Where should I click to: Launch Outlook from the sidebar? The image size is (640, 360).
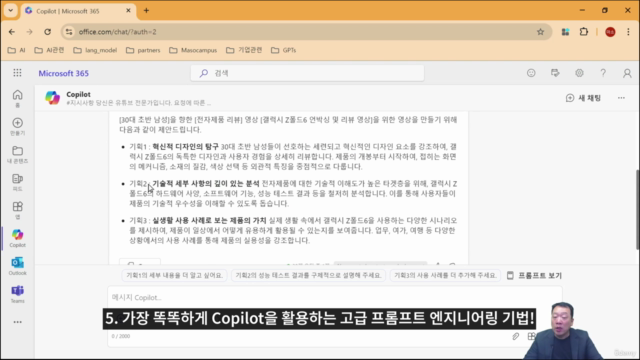(18, 266)
